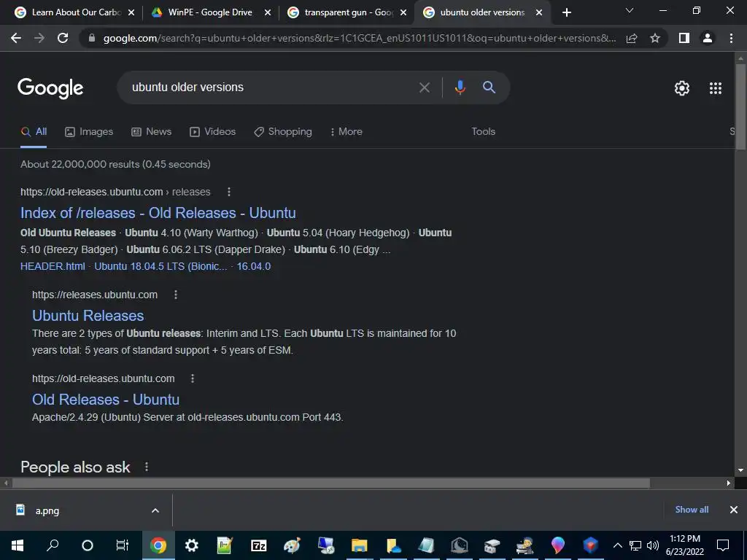Screen dimensions: 747x560
Task: Click the address bar URL
Action: [359, 38]
